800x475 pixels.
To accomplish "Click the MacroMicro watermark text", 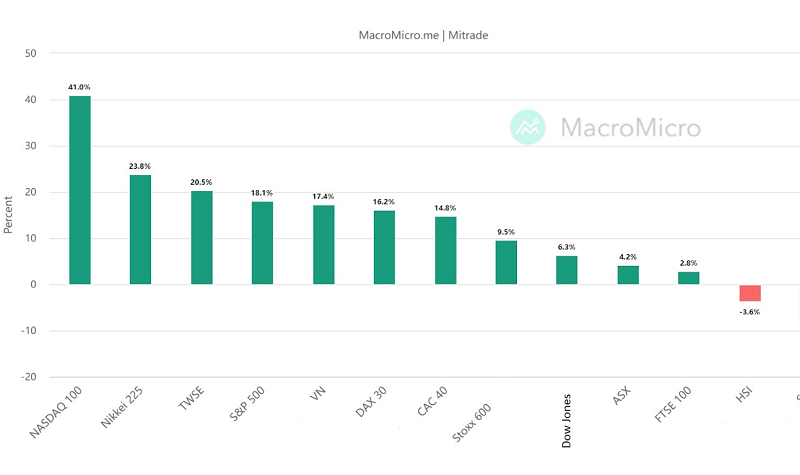I will coord(630,128).
